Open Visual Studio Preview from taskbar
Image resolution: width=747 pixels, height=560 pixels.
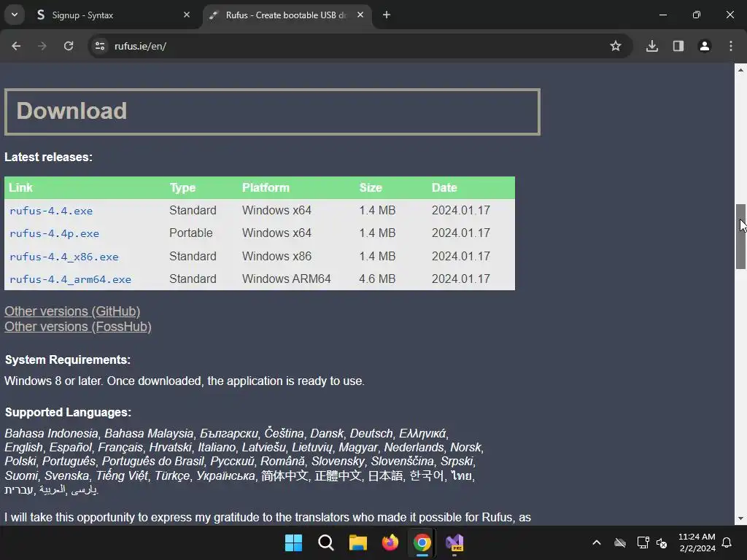coord(454,542)
